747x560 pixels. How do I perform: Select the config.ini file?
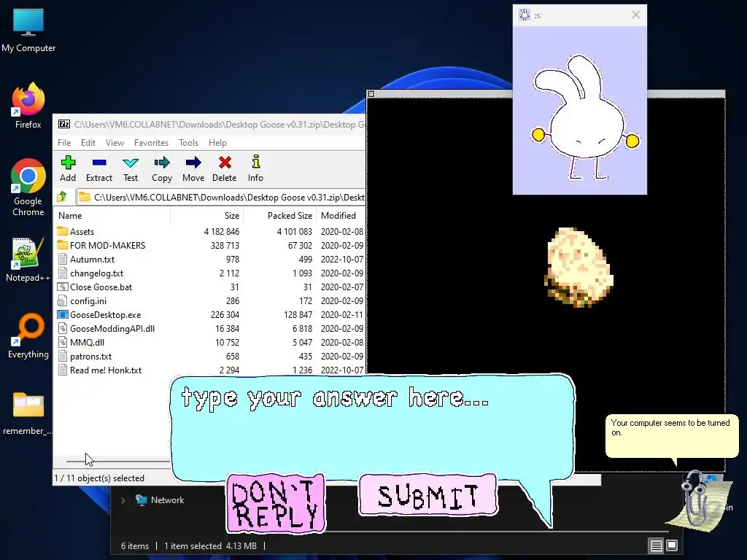point(88,301)
